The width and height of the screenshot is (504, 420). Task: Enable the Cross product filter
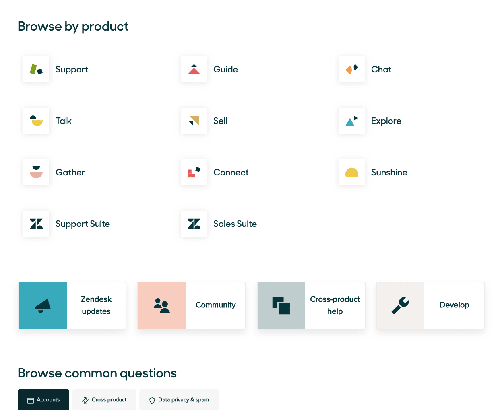tap(104, 400)
